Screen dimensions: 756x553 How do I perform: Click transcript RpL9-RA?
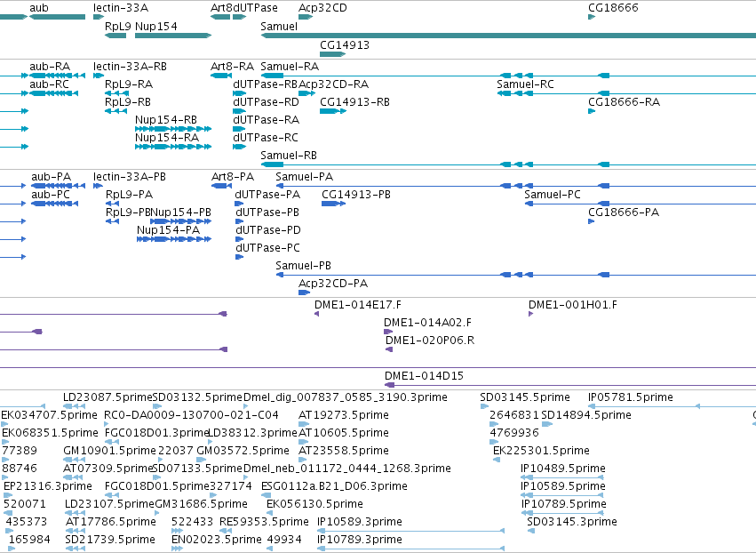129,84
